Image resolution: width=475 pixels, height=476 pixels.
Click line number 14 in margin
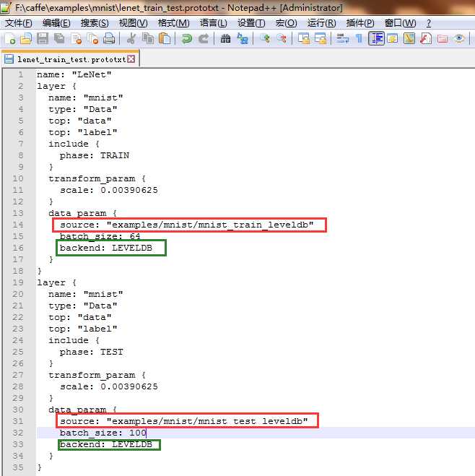(17, 225)
